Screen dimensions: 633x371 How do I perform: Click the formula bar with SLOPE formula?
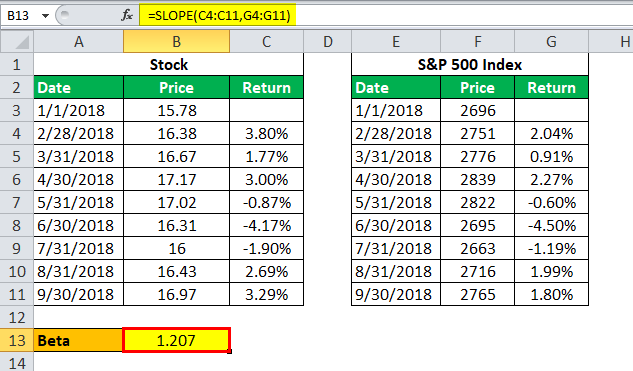(x=386, y=15)
